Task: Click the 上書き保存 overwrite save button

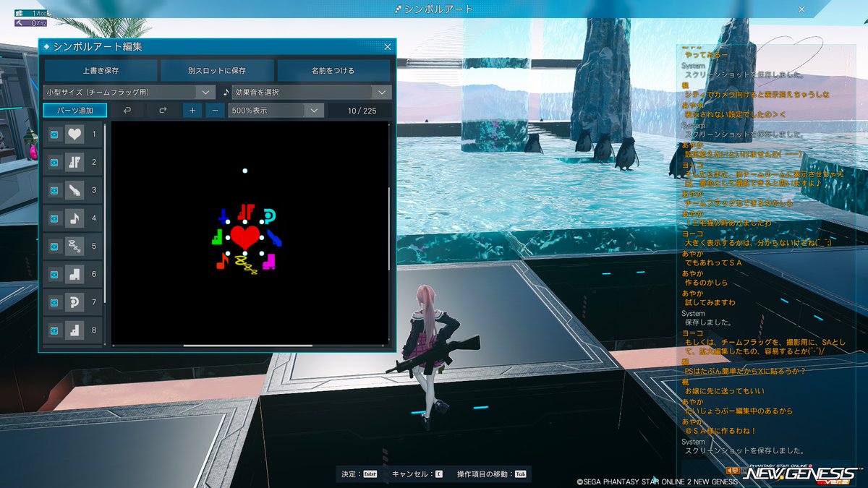Action: point(101,71)
